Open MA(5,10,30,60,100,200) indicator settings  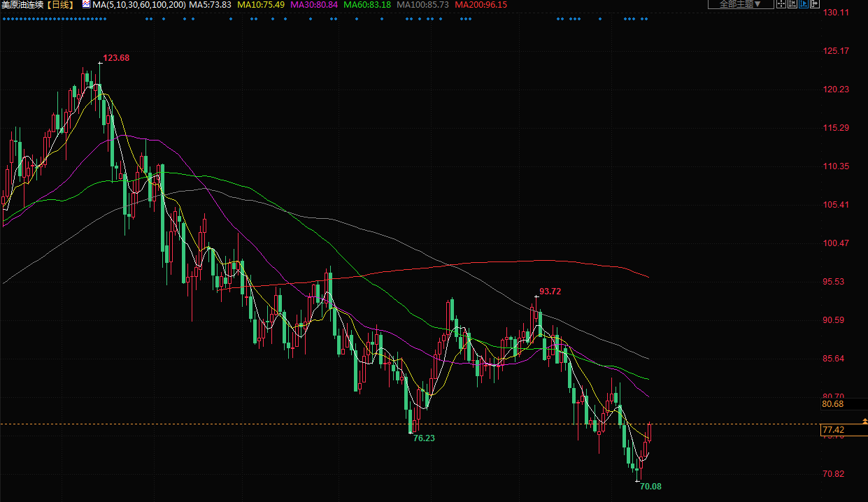point(139,5)
